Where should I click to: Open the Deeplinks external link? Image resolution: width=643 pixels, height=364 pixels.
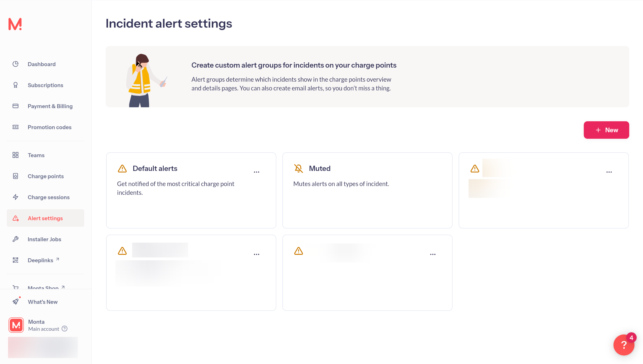click(40, 260)
